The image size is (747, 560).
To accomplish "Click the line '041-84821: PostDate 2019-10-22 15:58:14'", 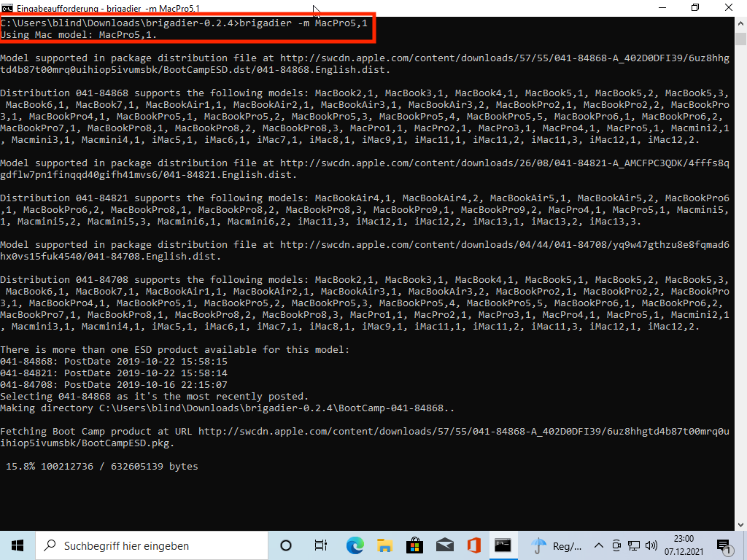I will (114, 373).
